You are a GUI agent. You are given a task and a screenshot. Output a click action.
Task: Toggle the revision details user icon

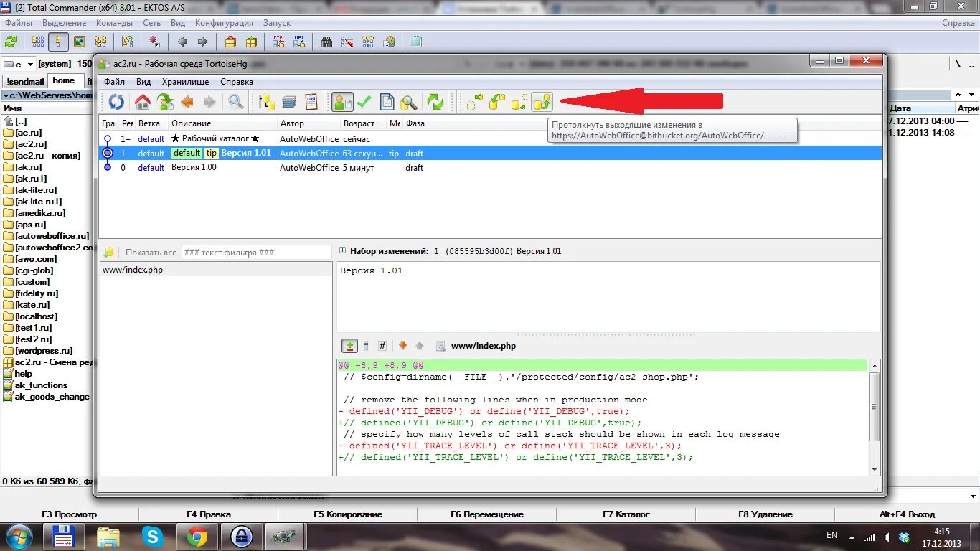(342, 102)
